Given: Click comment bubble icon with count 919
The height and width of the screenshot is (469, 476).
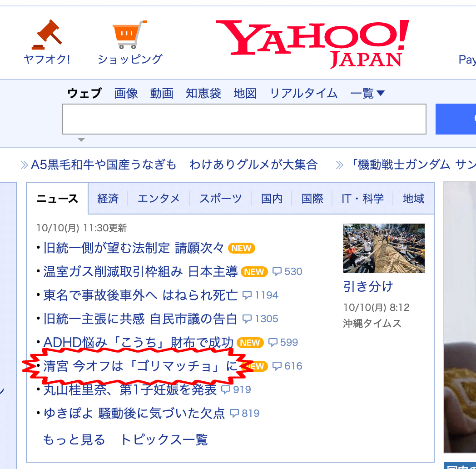Looking at the screenshot, I should point(226,390).
